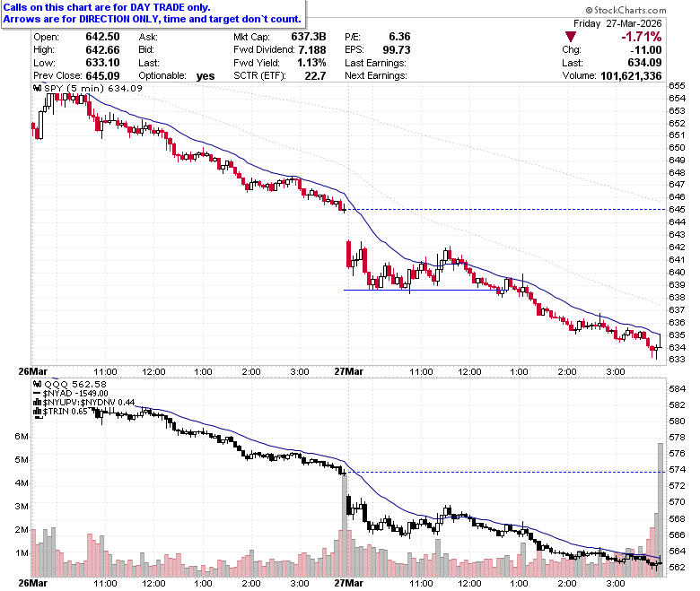This screenshot has height=591, width=700.
Task: Click the '645' price axis label
Action: pyautogui.click(x=677, y=209)
